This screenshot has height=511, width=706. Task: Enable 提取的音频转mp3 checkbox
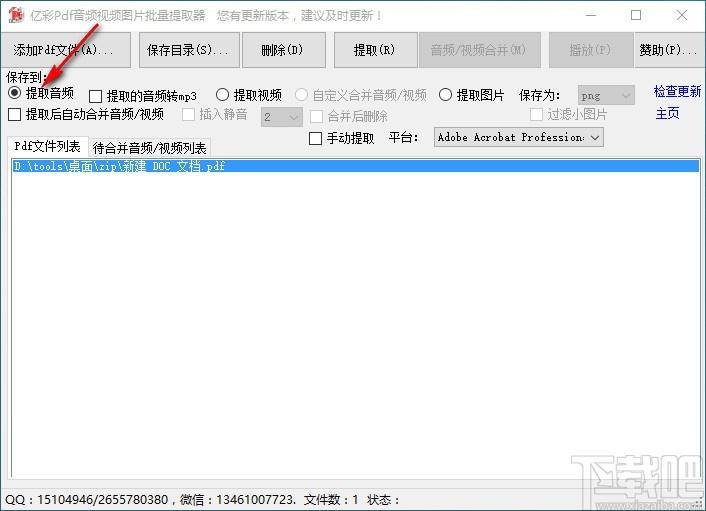point(95,96)
